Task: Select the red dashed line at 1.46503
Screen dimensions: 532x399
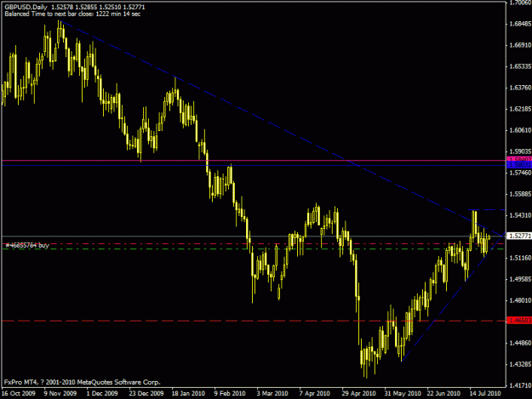Action: (254, 321)
